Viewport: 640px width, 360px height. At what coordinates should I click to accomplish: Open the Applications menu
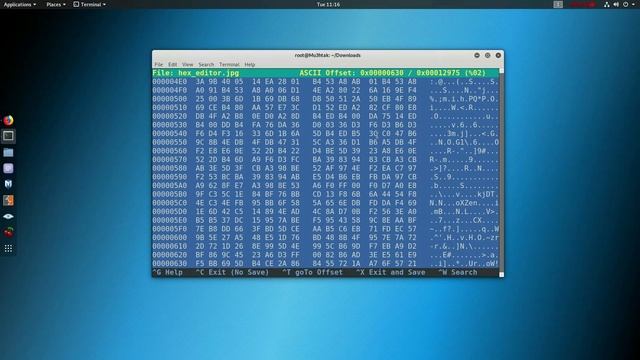(x=20, y=4)
